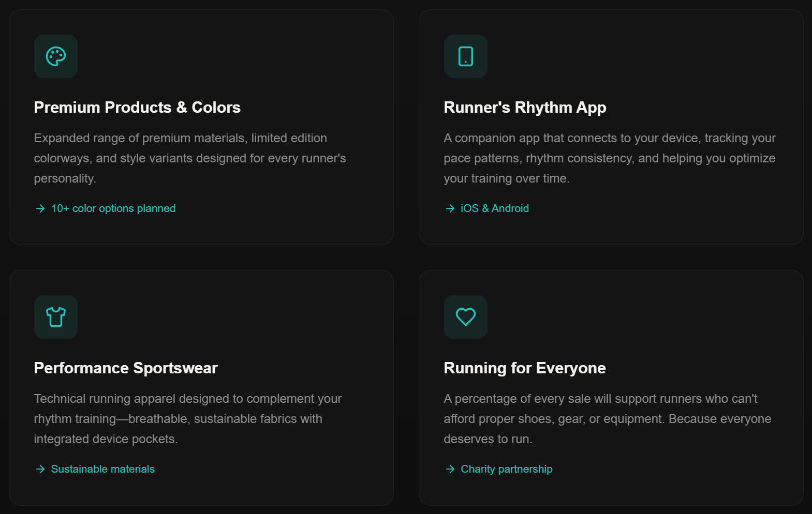This screenshot has width=812, height=514.
Task: Click arrow next to Charity partnership
Action: point(450,469)
